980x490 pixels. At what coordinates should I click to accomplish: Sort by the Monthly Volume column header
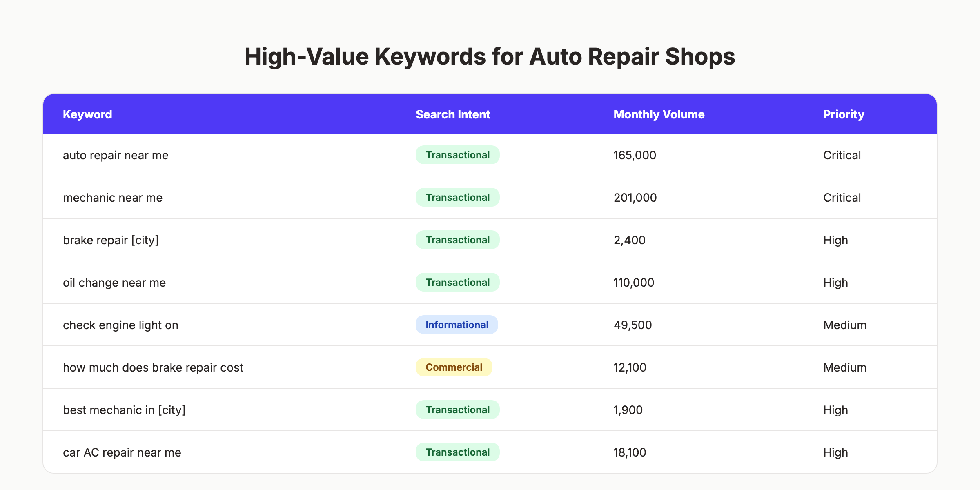coord(658,114)
